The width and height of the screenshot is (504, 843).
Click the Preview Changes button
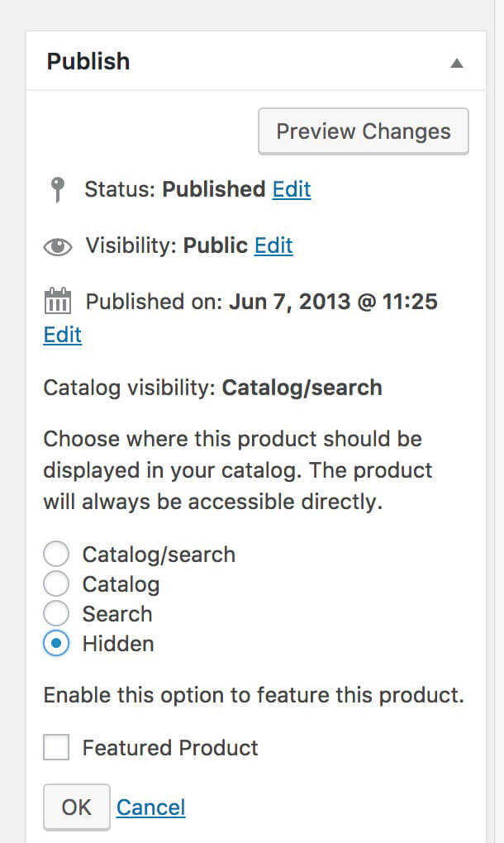click(363, 131)
